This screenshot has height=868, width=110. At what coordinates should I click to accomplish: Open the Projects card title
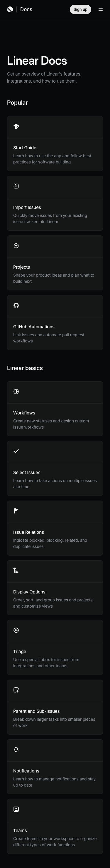(x=21, y=267)
